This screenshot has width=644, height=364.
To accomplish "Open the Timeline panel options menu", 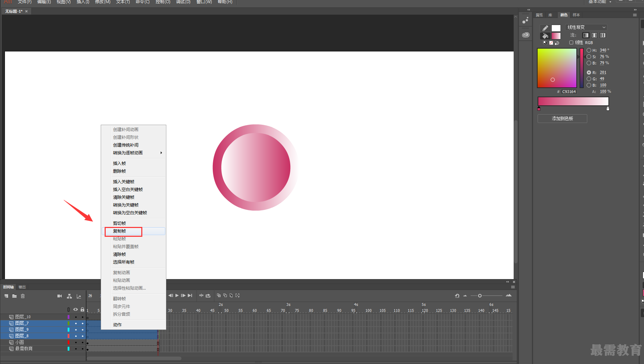I will [x=513, y=287].
